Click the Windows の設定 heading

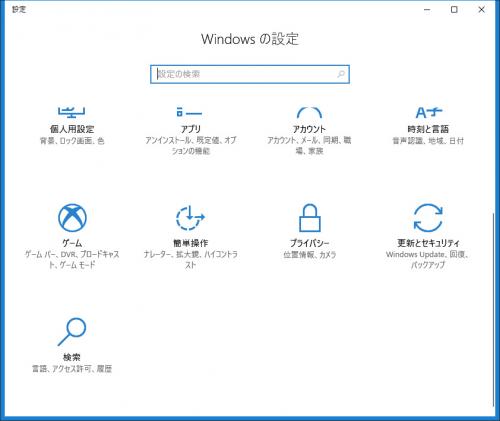(250, 39)
